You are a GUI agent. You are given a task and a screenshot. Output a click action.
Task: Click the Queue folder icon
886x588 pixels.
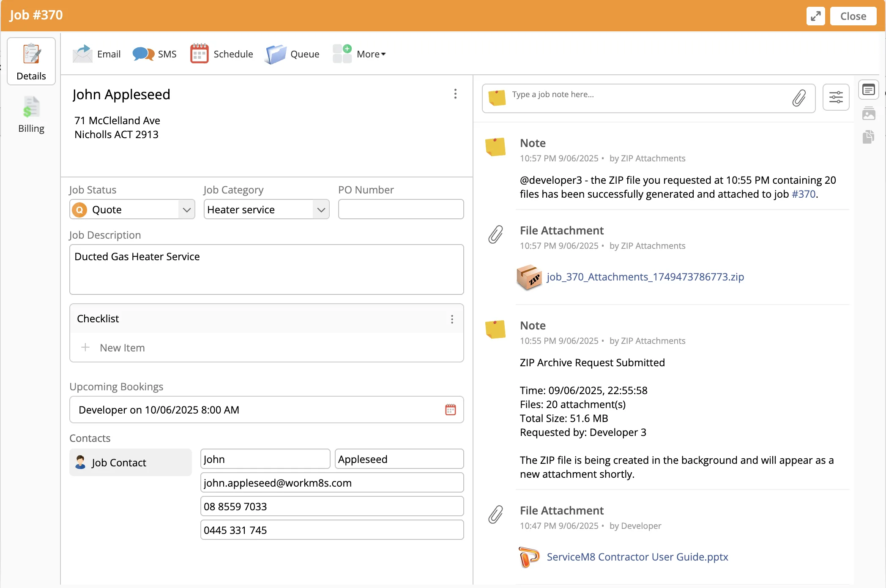275,54
